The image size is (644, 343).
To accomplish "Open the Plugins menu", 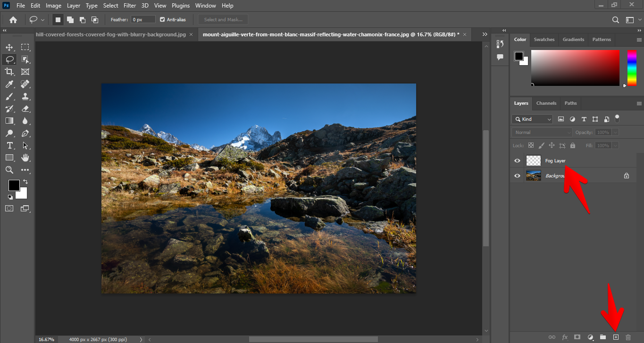I will pyautogui.click(x=181, y=6).
